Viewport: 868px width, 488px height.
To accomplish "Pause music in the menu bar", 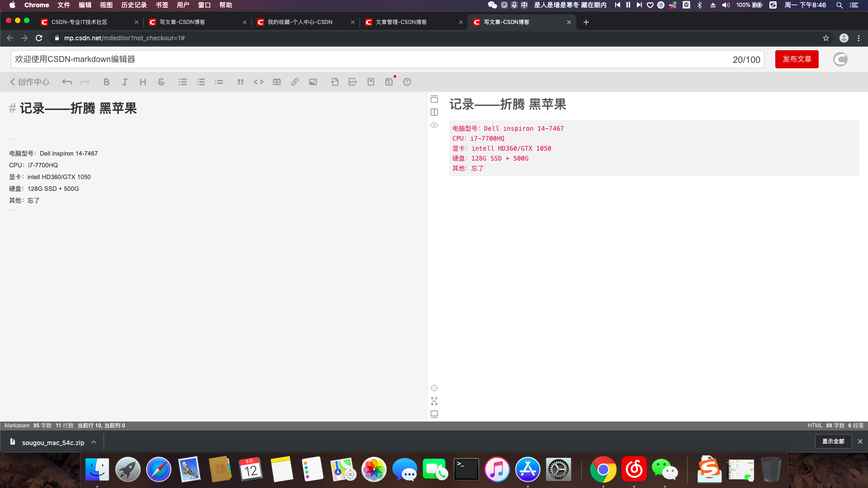I will tap(628, 5).
